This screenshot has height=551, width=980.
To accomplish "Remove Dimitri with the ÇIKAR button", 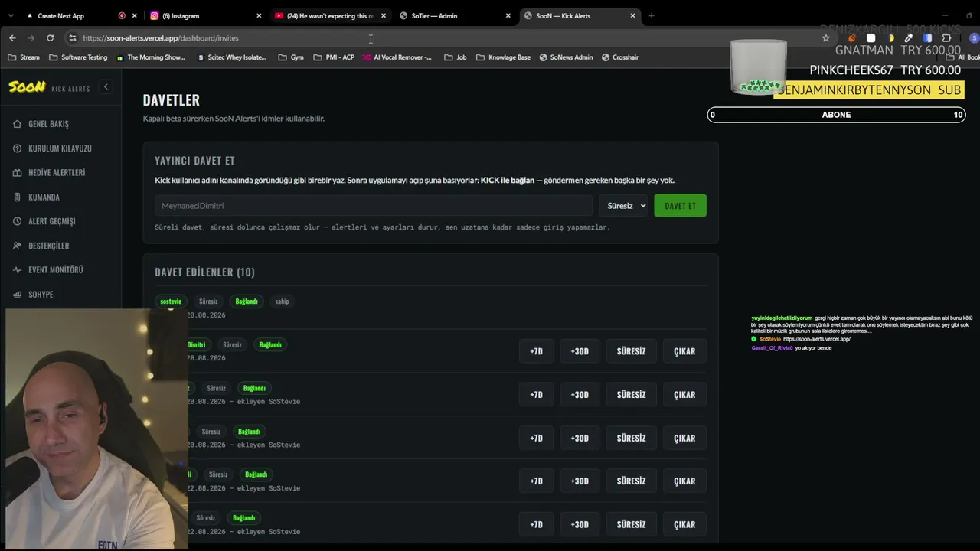I will pyautogui.click(x=684, y=351).
